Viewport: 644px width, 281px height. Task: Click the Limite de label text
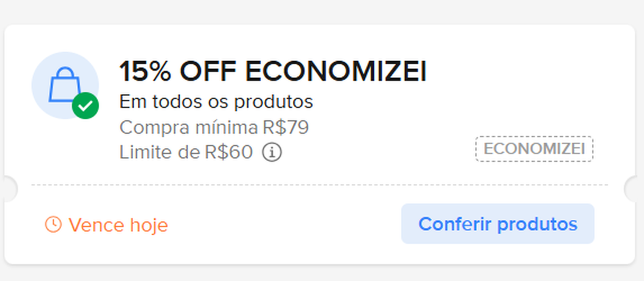point(157,152)
